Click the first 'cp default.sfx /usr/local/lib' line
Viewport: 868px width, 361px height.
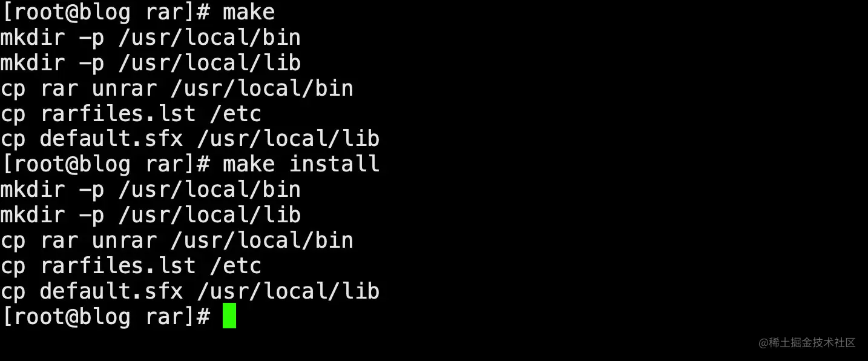tap(190, 139)
